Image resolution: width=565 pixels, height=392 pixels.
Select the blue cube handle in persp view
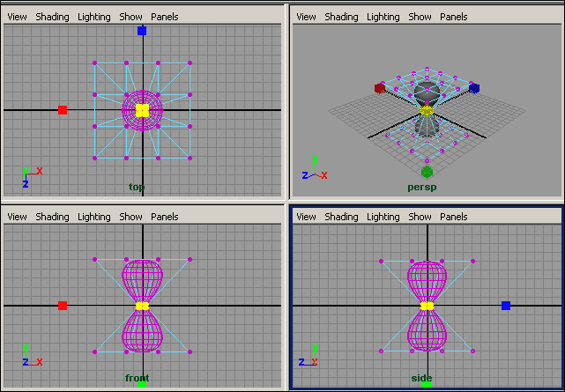click(x=474, y=88)
